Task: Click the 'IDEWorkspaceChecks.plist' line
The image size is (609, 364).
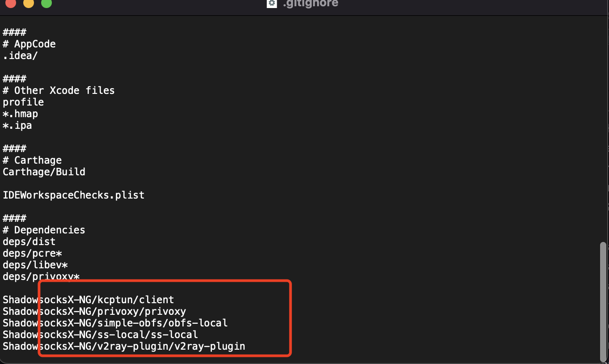Action: pyautogui.click(x=73, y=195)
